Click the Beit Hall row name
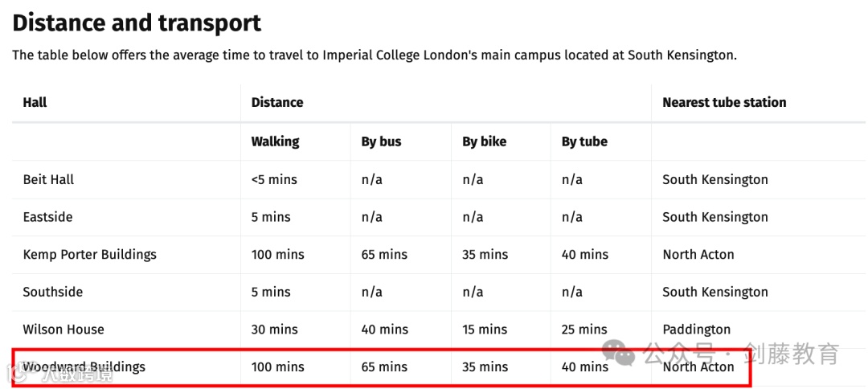 coord(48,179)
